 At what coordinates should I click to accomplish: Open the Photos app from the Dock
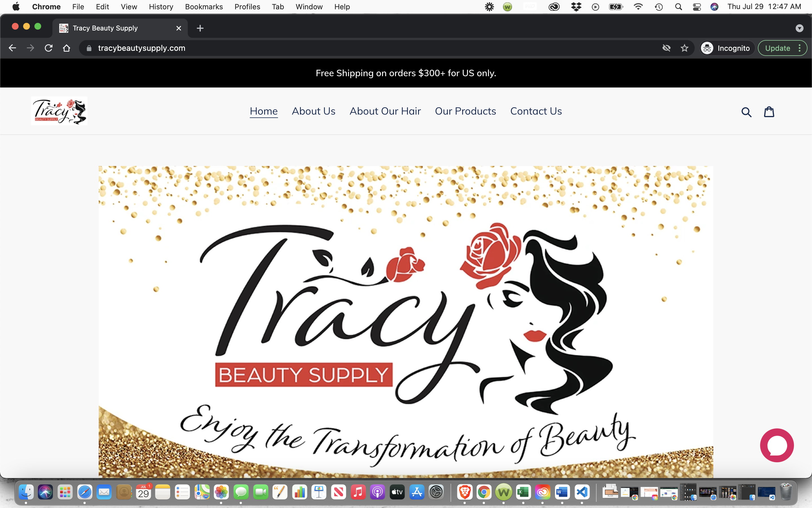(x=221, y=492)
